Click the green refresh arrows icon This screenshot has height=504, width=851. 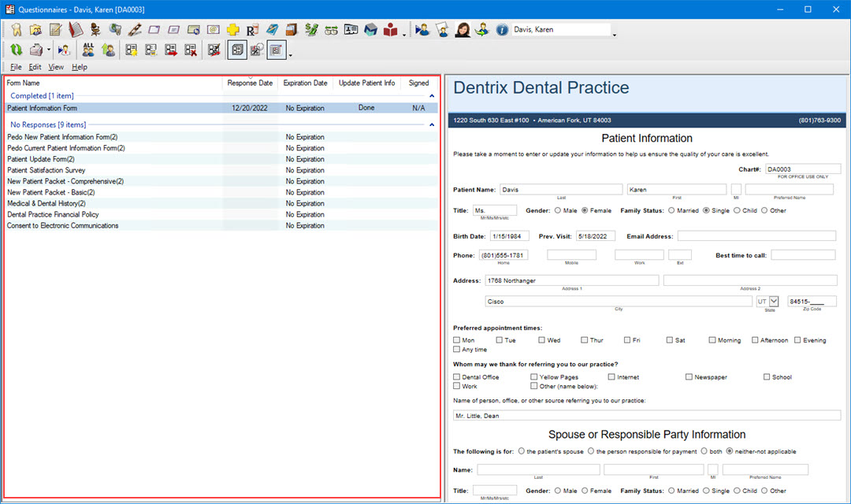pyautogui.click(x=17, y=50)
